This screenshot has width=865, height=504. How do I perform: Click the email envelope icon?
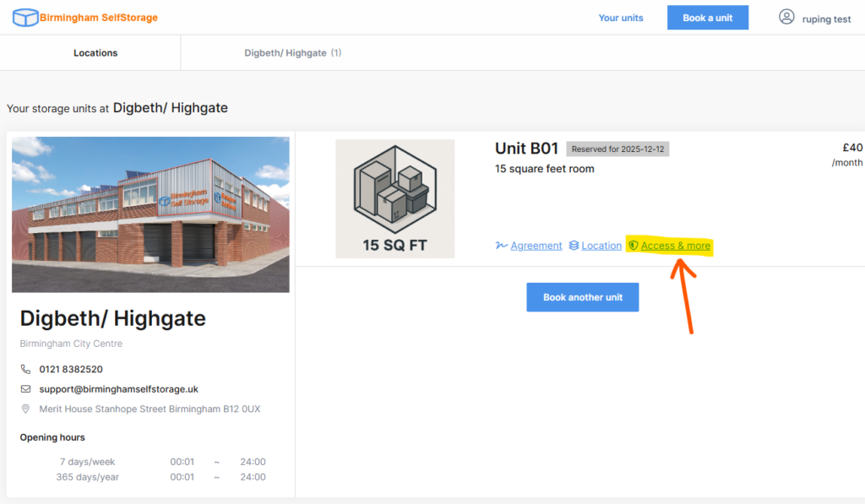[x=26, y=389]
